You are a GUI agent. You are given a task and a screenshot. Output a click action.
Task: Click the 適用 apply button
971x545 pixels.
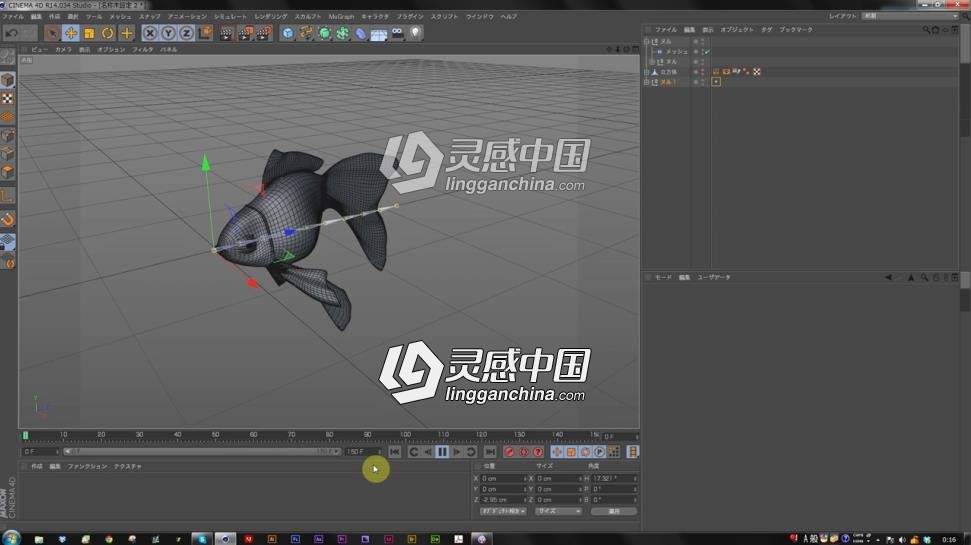click(x=614, y=512)
